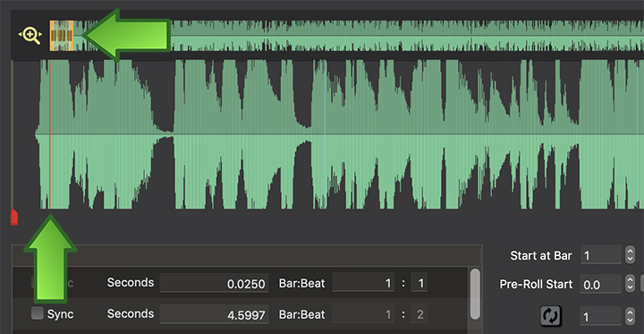Click the Seconds label in the 4.5997 row

point(131,313)
